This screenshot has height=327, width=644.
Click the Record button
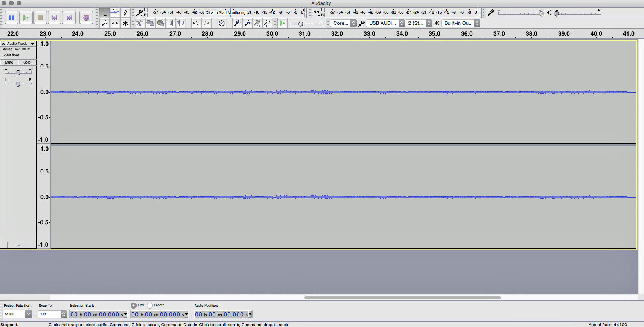click(86, 18)
